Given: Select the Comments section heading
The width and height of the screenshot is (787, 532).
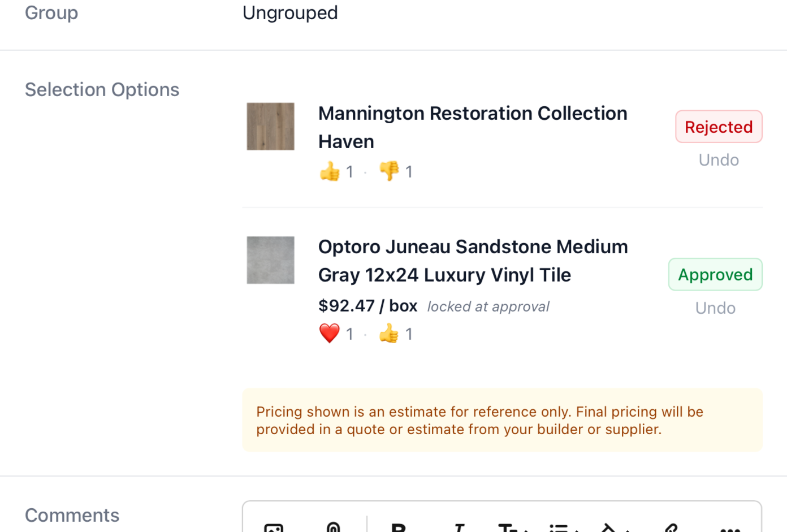Looking at the screenshot, I should [72, 514].
